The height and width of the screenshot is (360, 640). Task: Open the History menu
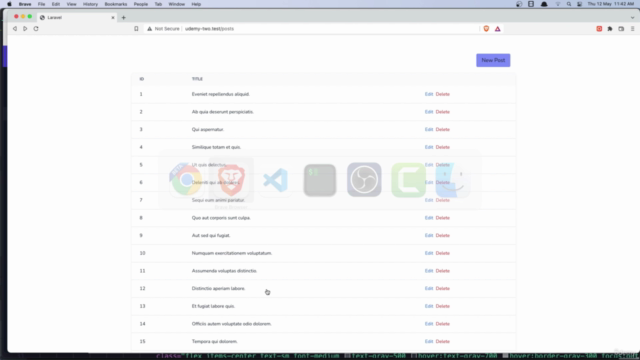(x=90, y=4)
